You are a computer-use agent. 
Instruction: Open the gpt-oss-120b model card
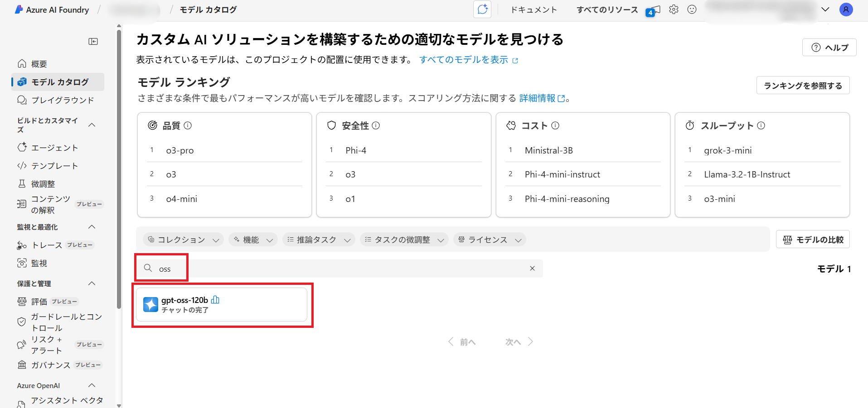point(222,305)
